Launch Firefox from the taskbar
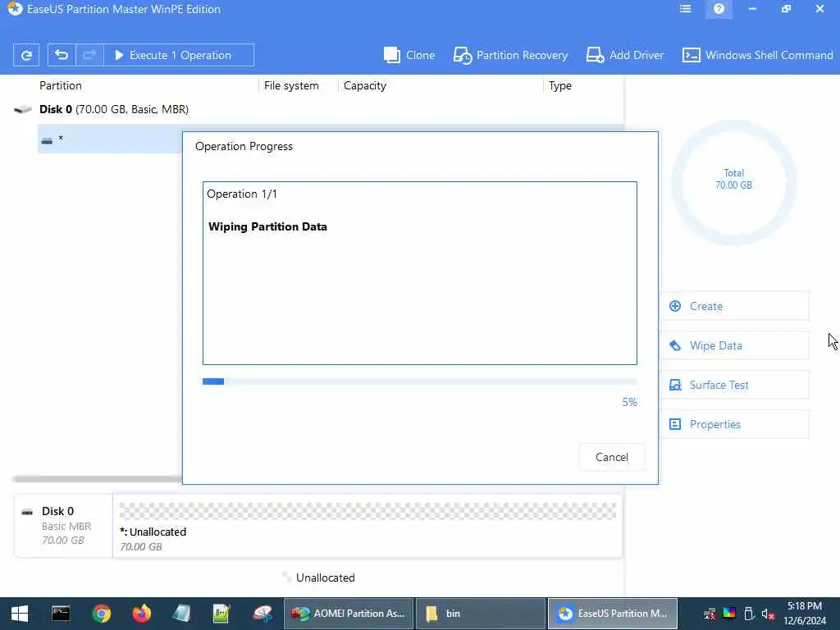Image resolution: width=840 pixels, height=630 pixels. click(142, 614)
